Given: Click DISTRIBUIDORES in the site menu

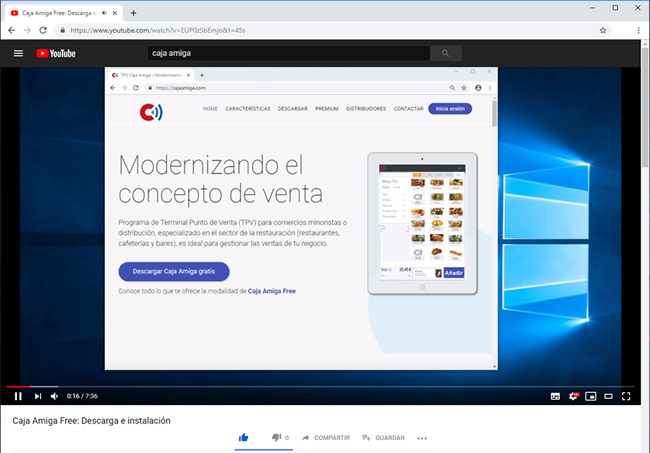Looking at the screenshot, I should [x=366, y=109].
